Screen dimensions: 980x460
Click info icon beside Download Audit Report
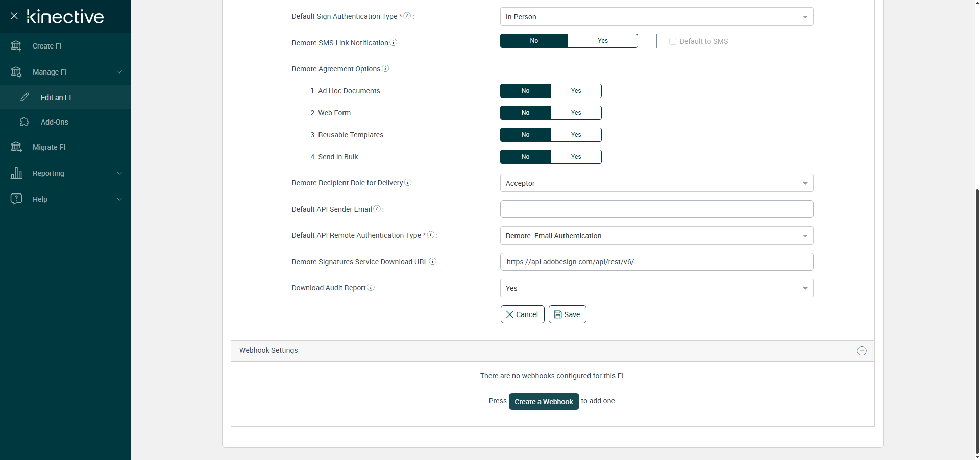(371, 287)
